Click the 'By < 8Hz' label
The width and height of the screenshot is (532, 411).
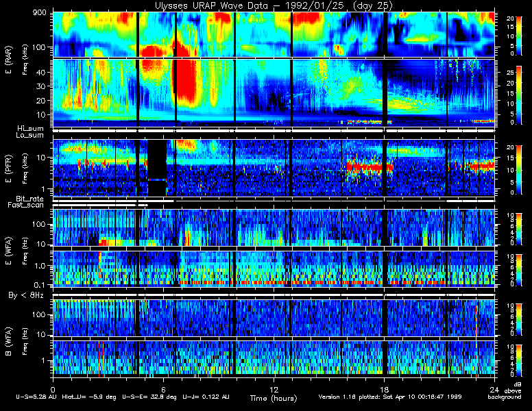tap(26, 295)
